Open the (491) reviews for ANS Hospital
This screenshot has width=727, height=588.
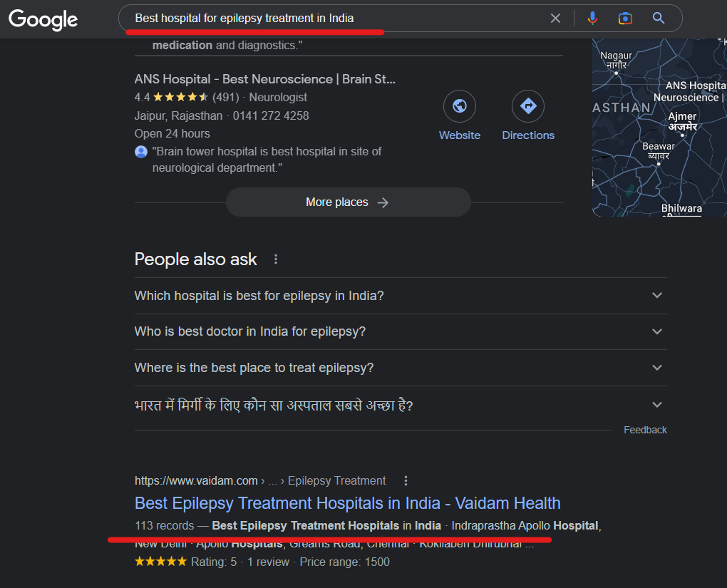click(225, 98)
